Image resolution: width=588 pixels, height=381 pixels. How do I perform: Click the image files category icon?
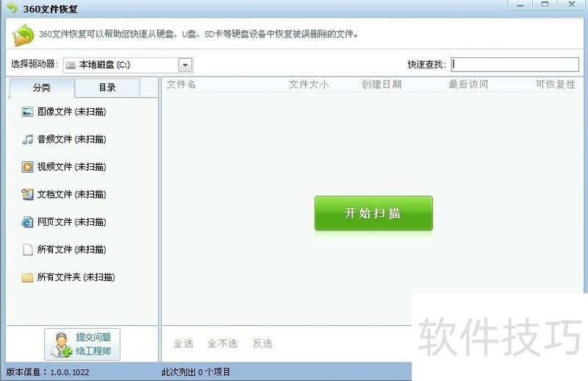[x=27, y=112]
